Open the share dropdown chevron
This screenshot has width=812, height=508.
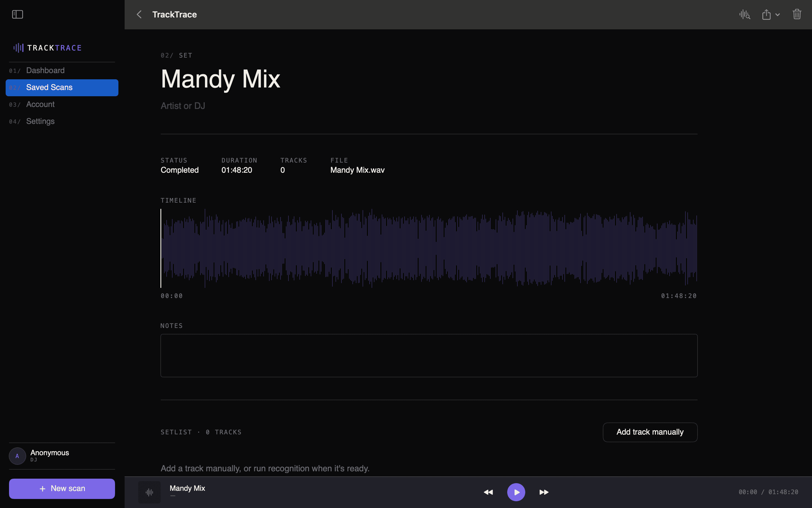tap(777, 15)
